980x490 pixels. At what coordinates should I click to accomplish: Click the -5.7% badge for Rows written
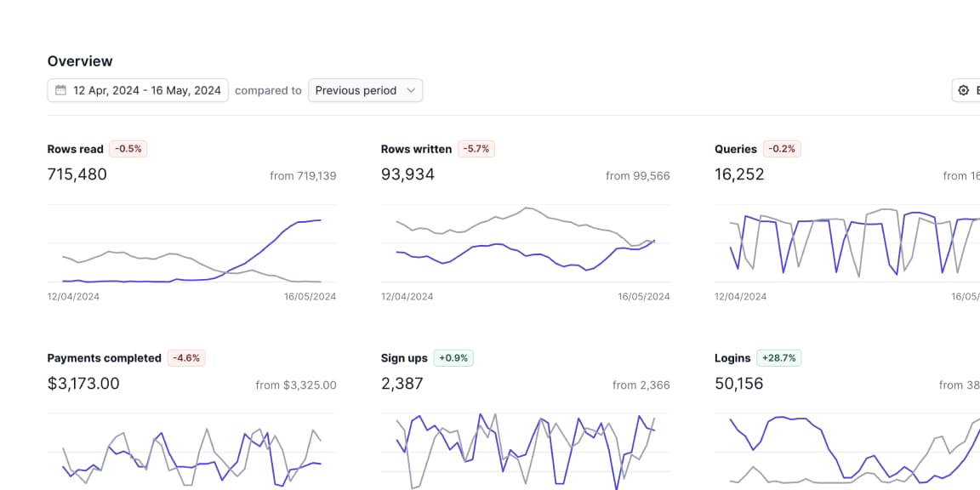click(x=476, y=149)
